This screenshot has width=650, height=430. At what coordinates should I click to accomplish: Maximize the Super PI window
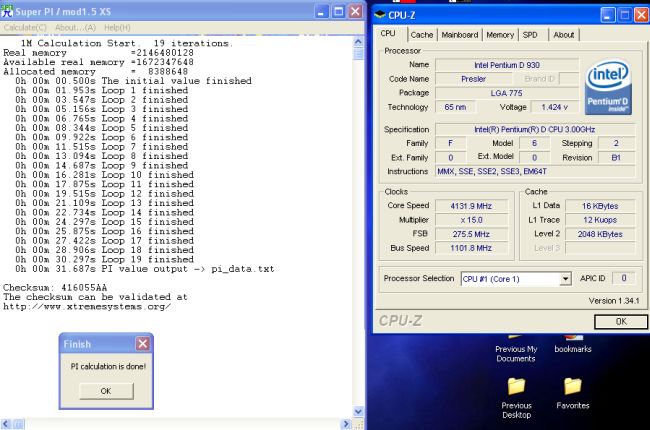[338, 12]
